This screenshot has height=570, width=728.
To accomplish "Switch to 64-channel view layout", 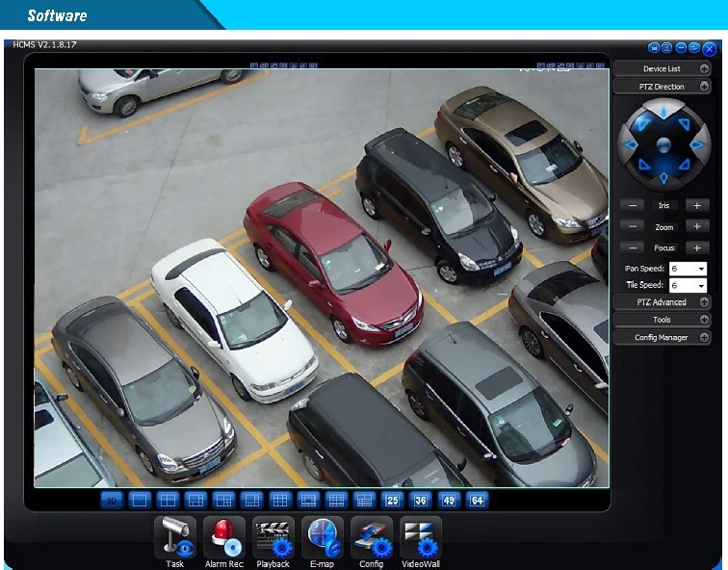I will click(x=477, y=501).
